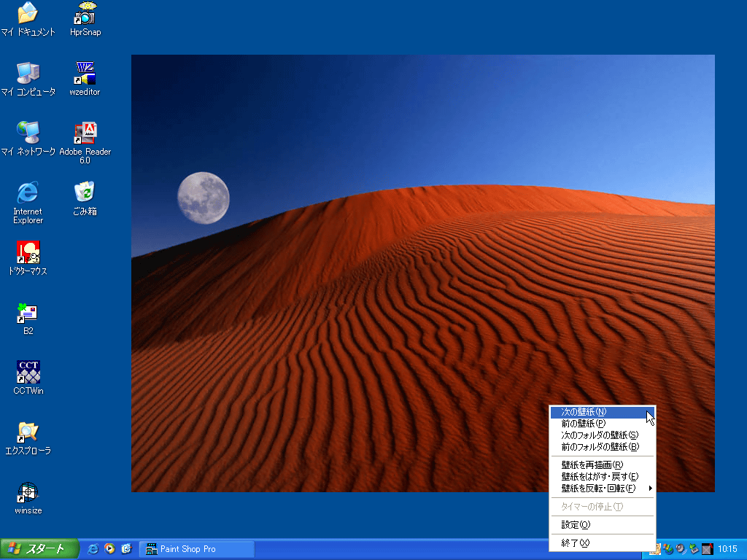The height and width of the screenshot is (560, 747).
Task: Select 次のフォルダの壁紙(S) menu item
Action: 602,435
